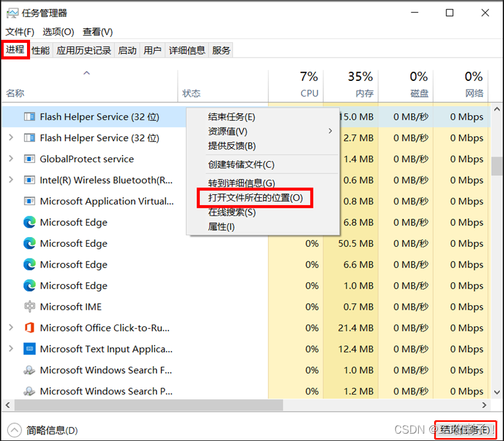Screen dimensions: 504x441
Task: Click the vertical scrollbar up arrow
Action: pos(497,109)
